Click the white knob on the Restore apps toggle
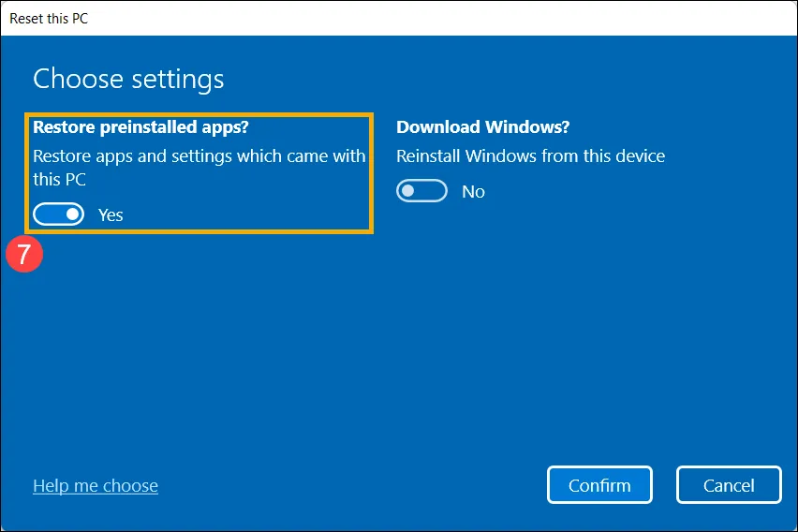The height and width of the screenshot is (532, 798). tap(71, 214)
